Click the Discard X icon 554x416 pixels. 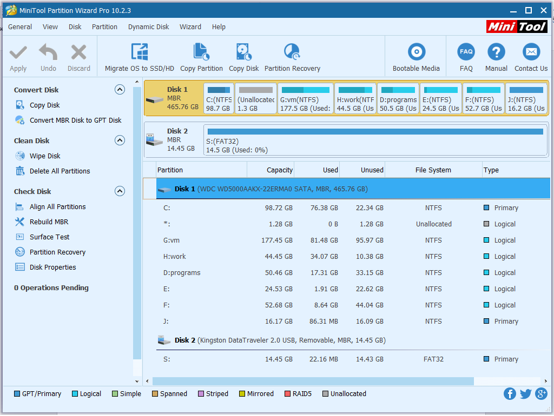(78, 52)
